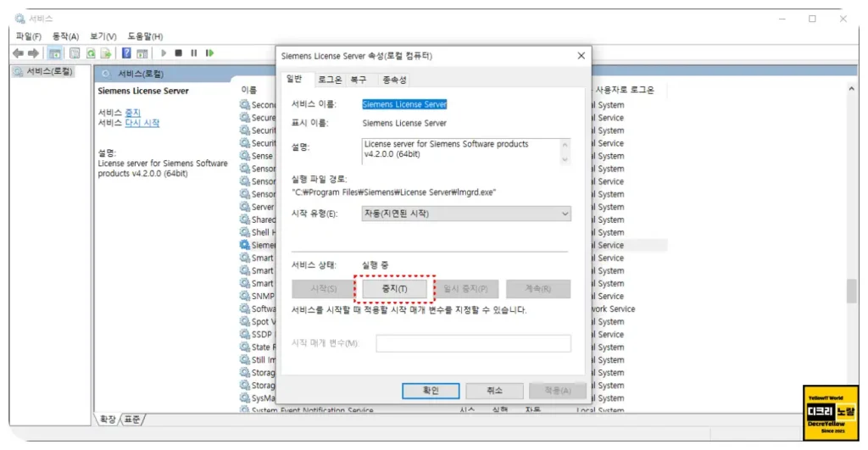Click the 다시 시작 restart link
Viewport: 868px width, 450px height.
pyautogui.click(x=142, y=123)
